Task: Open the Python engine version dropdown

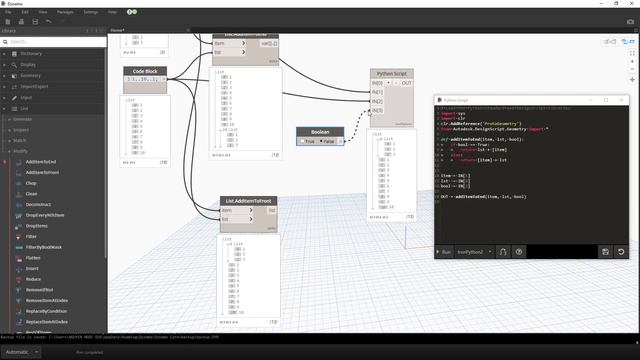Action: tap(474, 252)
